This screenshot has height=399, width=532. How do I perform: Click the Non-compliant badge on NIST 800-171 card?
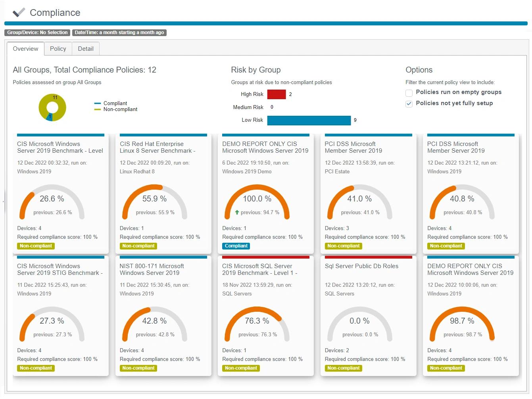[x=138, y=368]
